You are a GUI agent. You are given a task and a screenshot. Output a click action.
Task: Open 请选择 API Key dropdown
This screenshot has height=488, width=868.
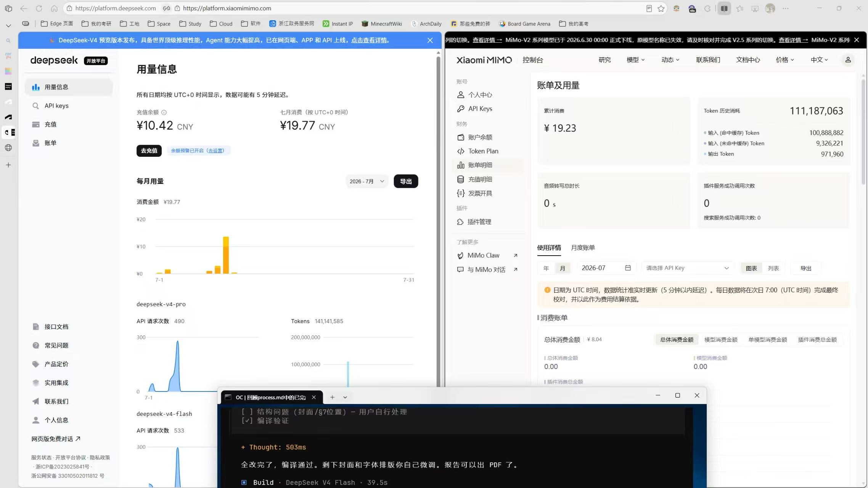click(x=688, y=268)
